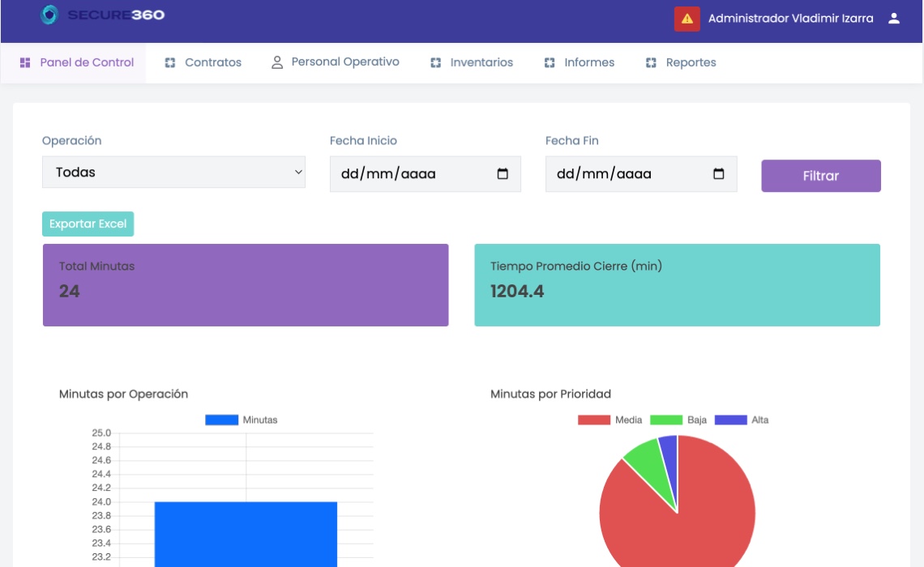
Task: Click the Administrador Vladimir Izarra username
Action: tap(791, 19)
